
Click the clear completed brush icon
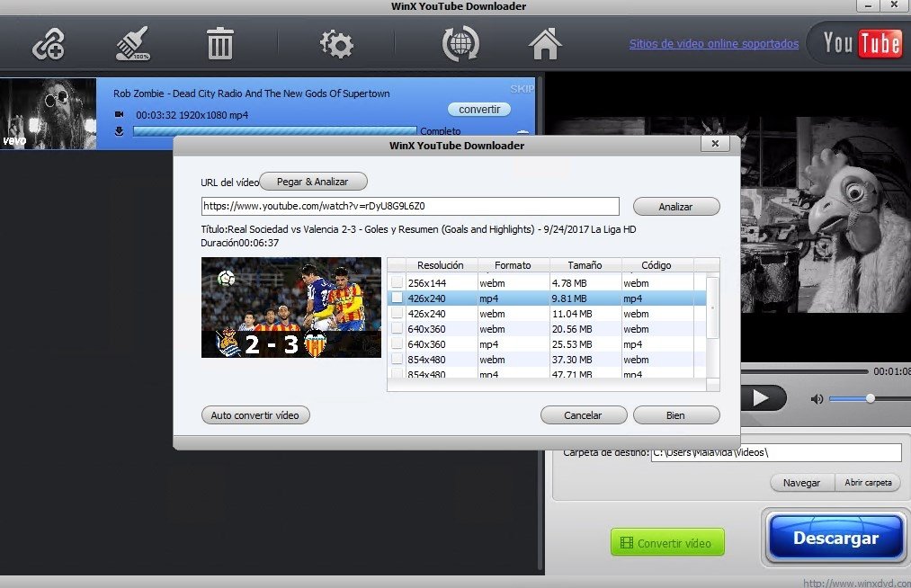click(x=133, y=43)
